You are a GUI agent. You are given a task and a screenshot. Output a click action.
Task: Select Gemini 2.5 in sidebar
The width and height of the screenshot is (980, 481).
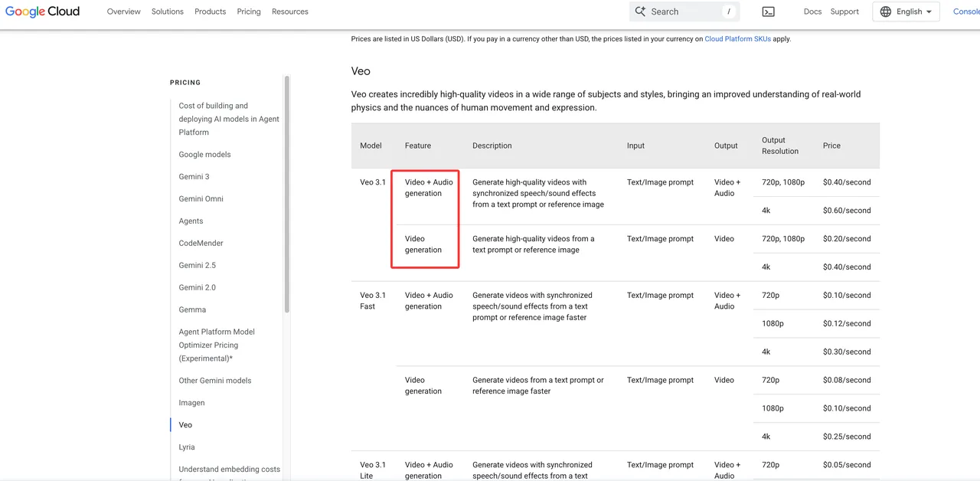click(197, 265)
